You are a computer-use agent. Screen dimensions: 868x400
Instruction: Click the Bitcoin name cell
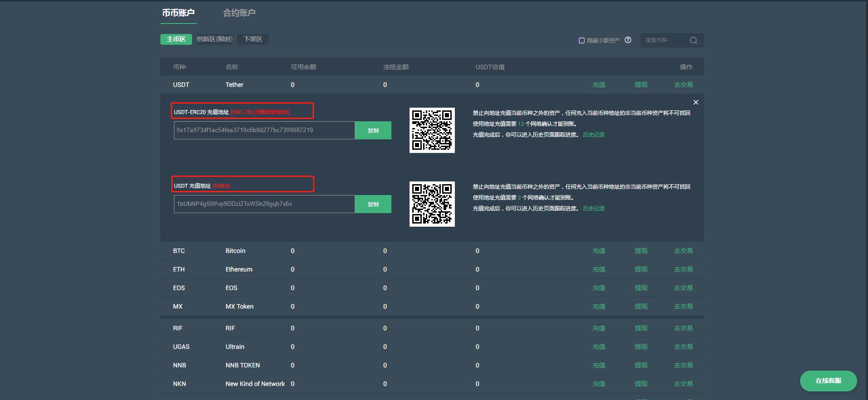pyautogui.click(x=236, y=251)
